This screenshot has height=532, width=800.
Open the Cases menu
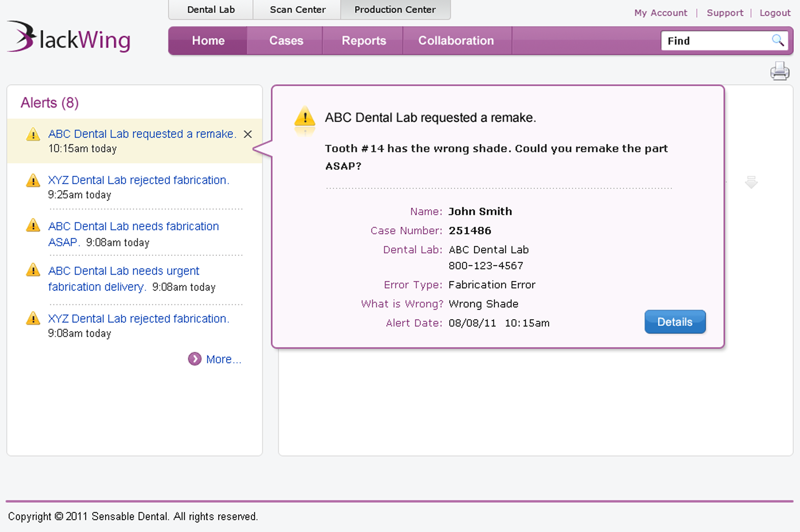[x=286, y=41]
